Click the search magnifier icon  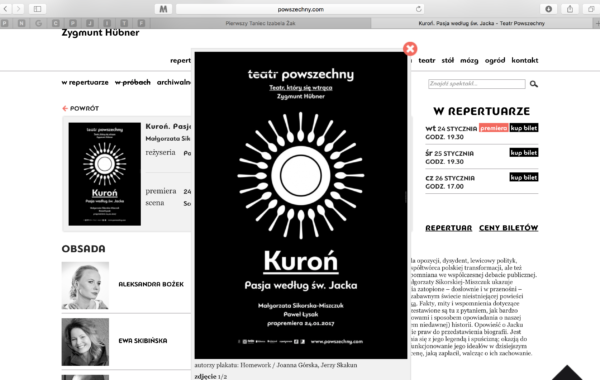534,84
